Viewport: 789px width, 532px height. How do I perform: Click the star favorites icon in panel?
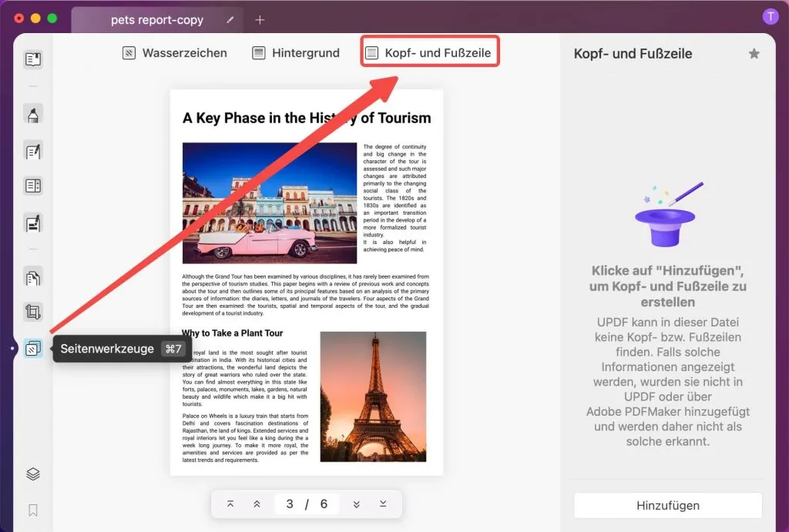(x=754, y=54)
